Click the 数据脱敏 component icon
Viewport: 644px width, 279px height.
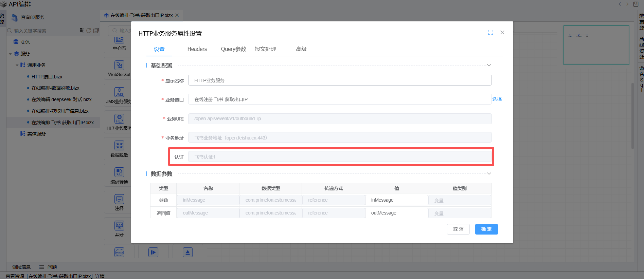[119, 146]
